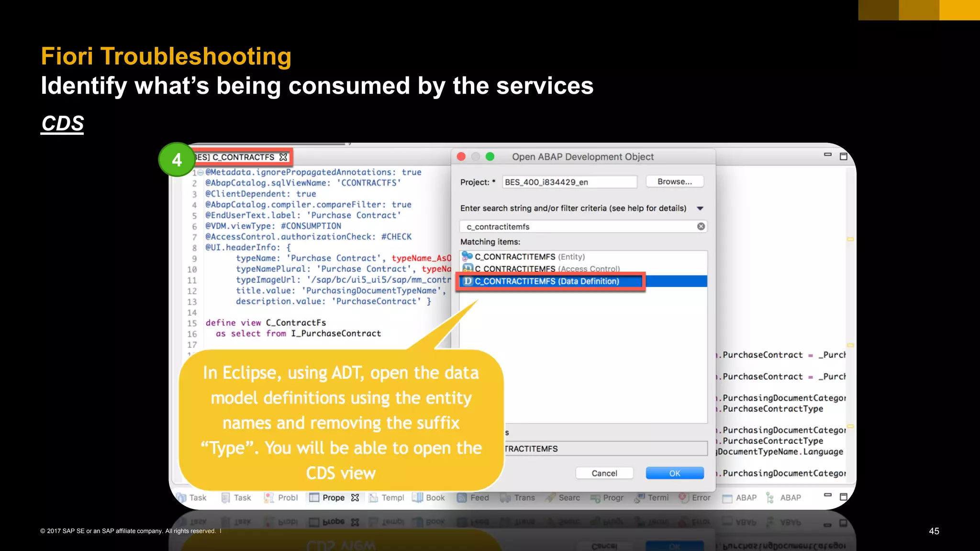Minimize the bottom view panel

tap(828, 495)
